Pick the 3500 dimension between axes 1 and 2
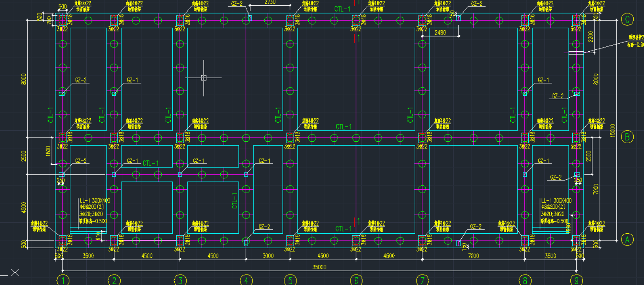This screenshot has height=285, width=644. [88, 256]
